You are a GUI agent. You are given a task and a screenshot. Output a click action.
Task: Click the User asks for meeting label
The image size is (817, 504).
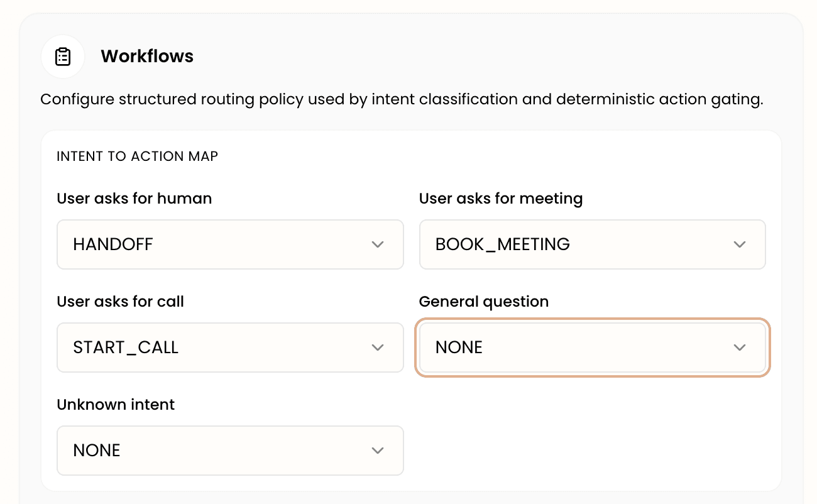501,199
